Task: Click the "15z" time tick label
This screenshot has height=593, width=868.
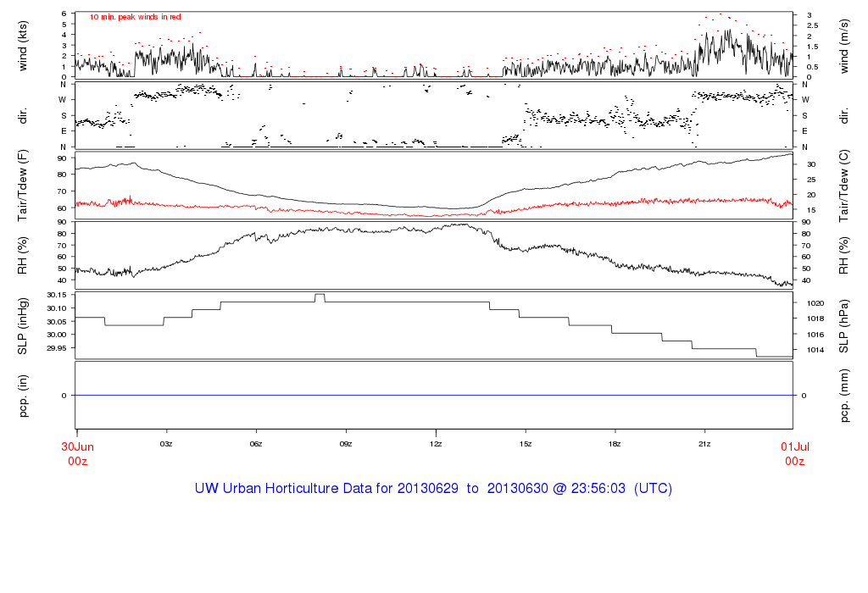Action: tap(526, 444)
